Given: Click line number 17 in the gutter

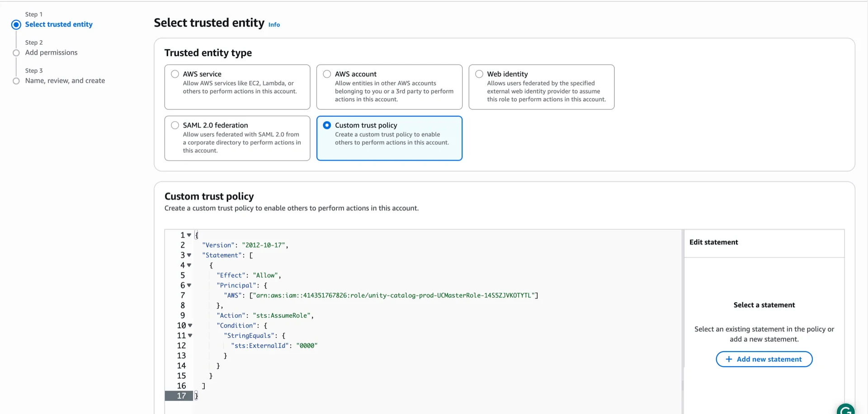Looking at the screenshot, I should 181,396.
